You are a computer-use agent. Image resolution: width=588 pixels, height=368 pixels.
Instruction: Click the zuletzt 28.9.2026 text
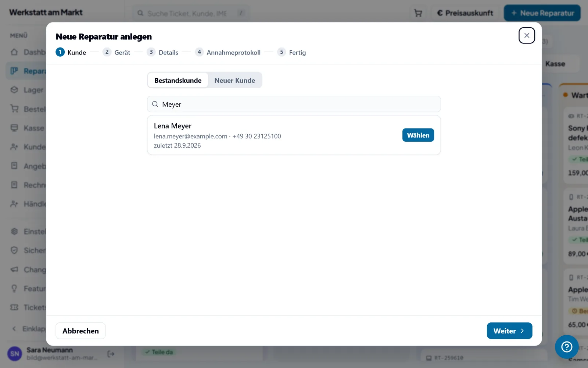pos(177,145)
